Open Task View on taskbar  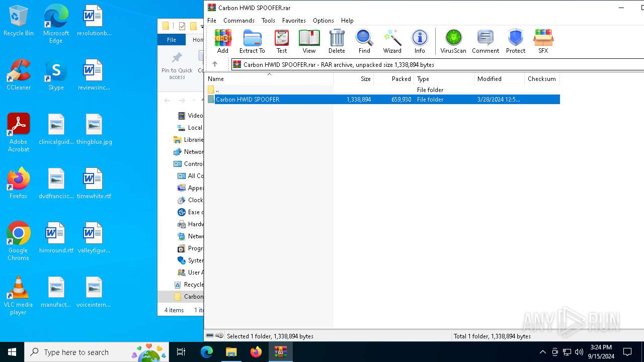181,352
